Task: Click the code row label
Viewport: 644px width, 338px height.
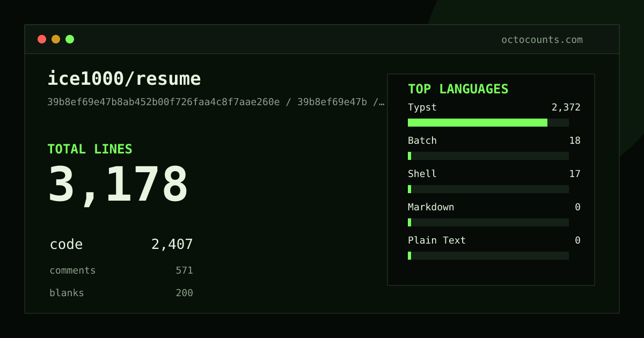Action: tap(66, 245)
